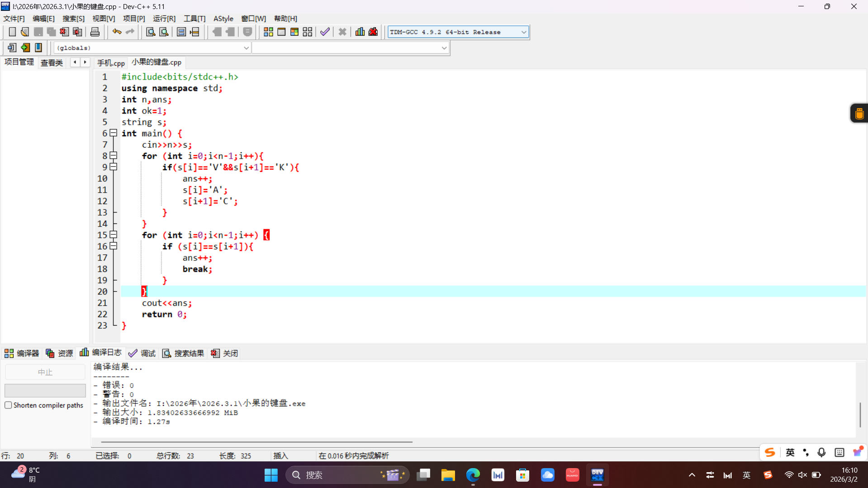This screenshot has width=868, height=488.
Task: Switch to the 手机.cpp editor tab
Action: (111, 63)
